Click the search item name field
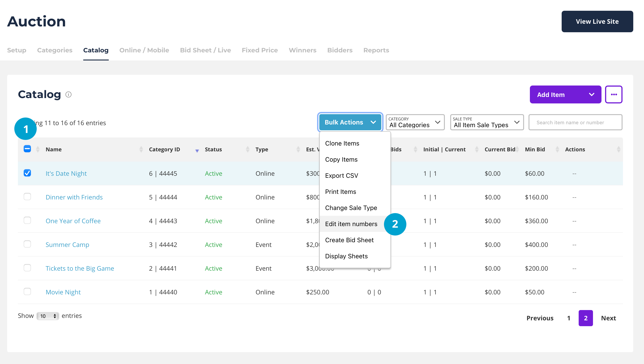The image size is (644, 364). [575, 123]
